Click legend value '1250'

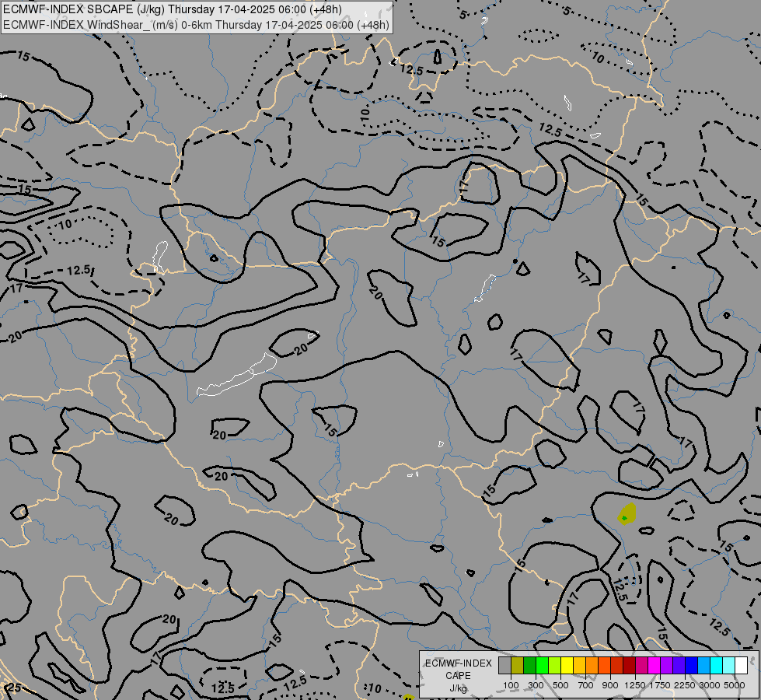[x=635, y=685]
